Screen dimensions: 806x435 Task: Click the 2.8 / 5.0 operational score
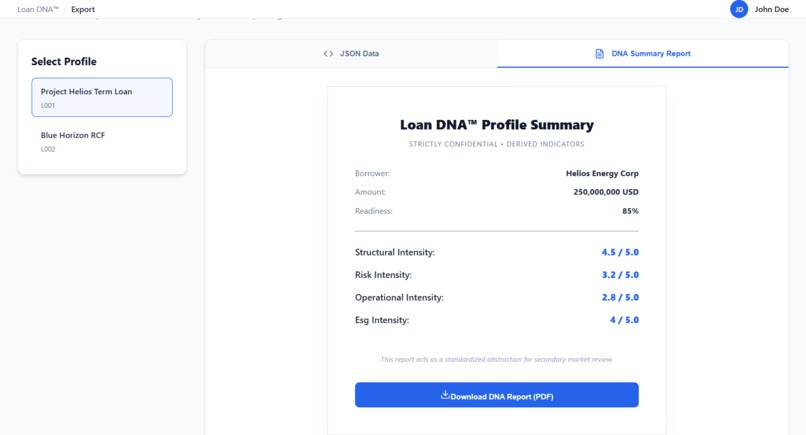tap(620, 297)
